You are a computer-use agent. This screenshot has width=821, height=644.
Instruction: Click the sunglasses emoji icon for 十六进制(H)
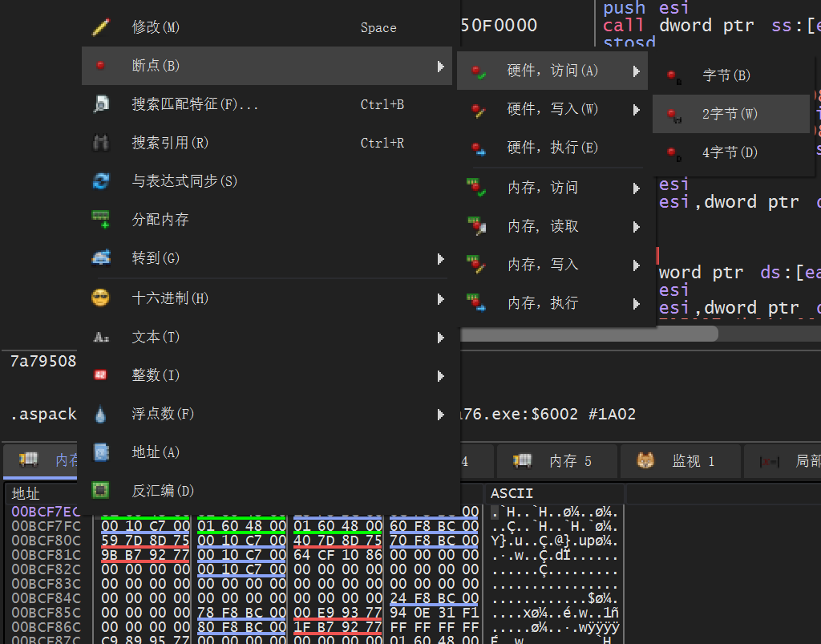coord(101,298)
